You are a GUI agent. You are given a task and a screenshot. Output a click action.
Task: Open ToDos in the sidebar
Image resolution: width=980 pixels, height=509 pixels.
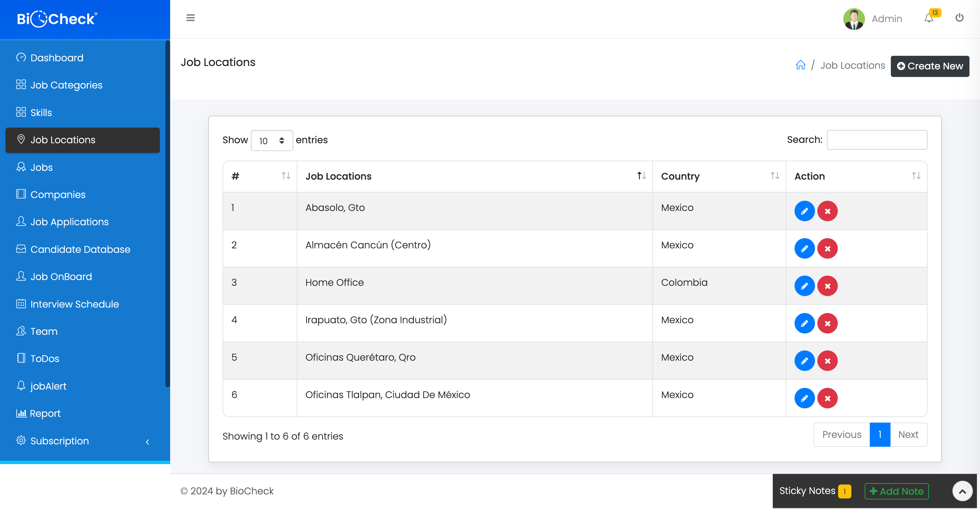(83, 359)
